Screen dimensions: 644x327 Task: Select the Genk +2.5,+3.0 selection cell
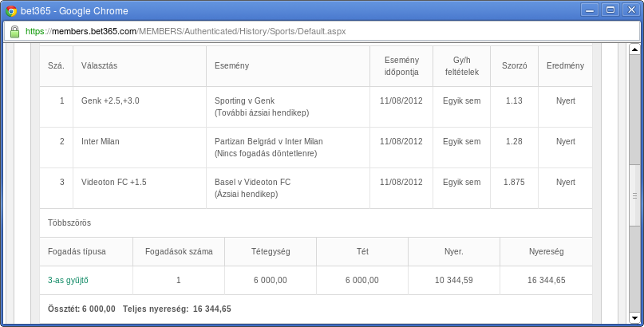point(140,107)
